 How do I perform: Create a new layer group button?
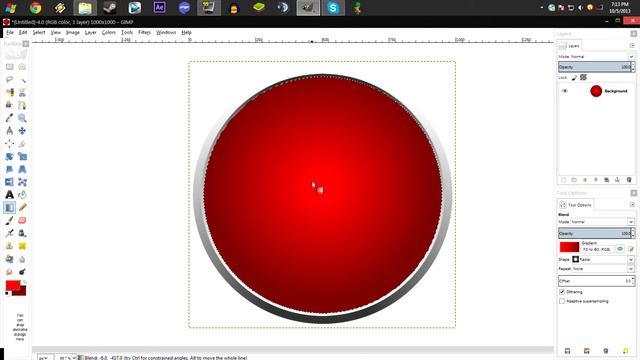[574, 180]
